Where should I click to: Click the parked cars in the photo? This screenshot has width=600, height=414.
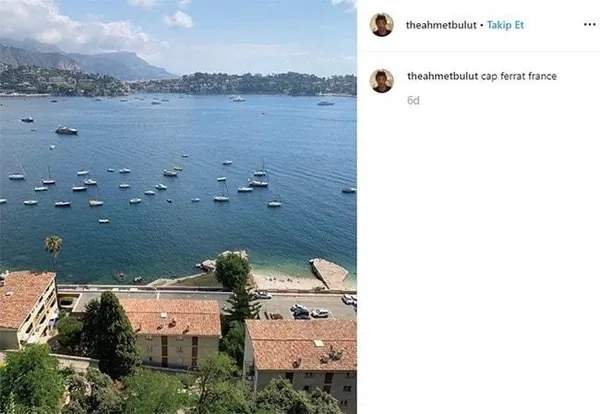(x=307, y=311)
